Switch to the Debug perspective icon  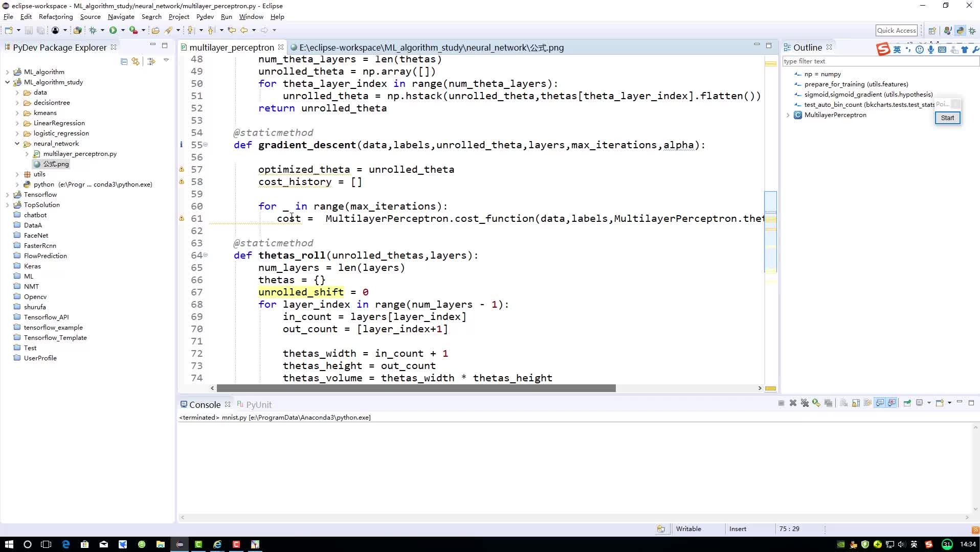point(972,31)
